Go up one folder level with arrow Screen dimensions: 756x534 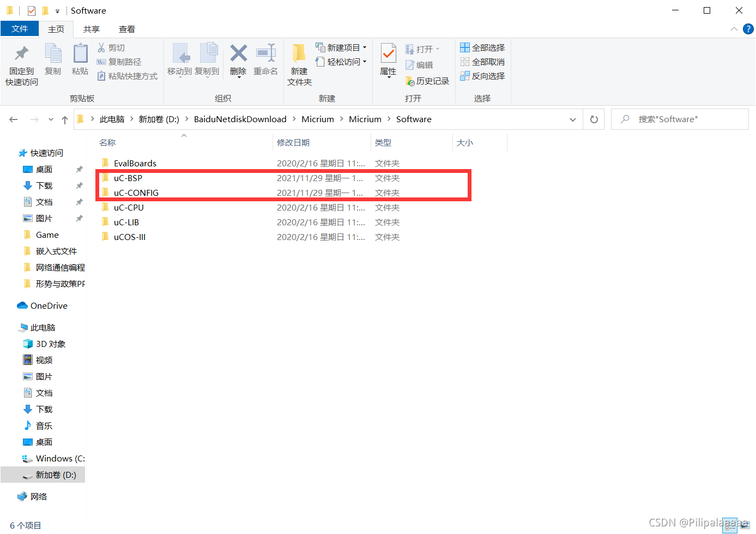[65, 119]
